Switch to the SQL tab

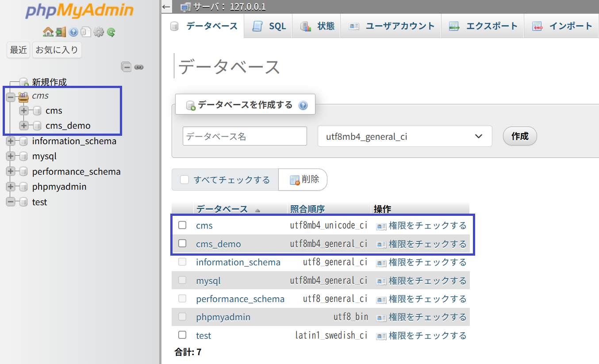click(269, 26)
